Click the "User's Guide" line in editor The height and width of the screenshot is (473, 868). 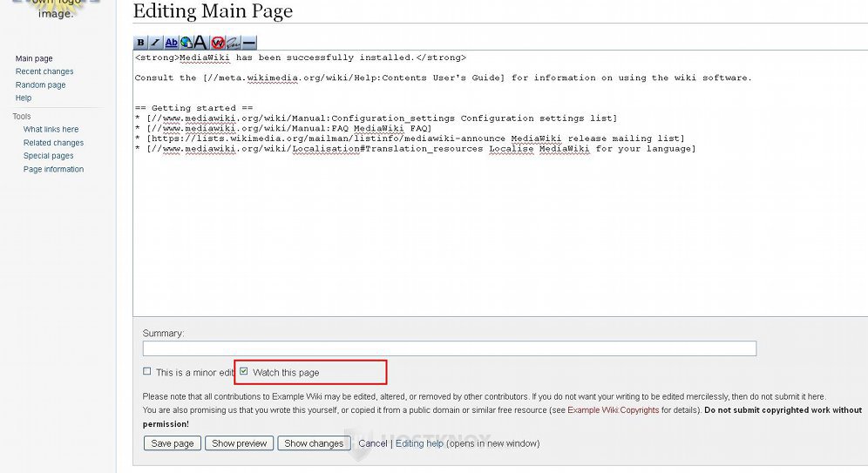444,78
